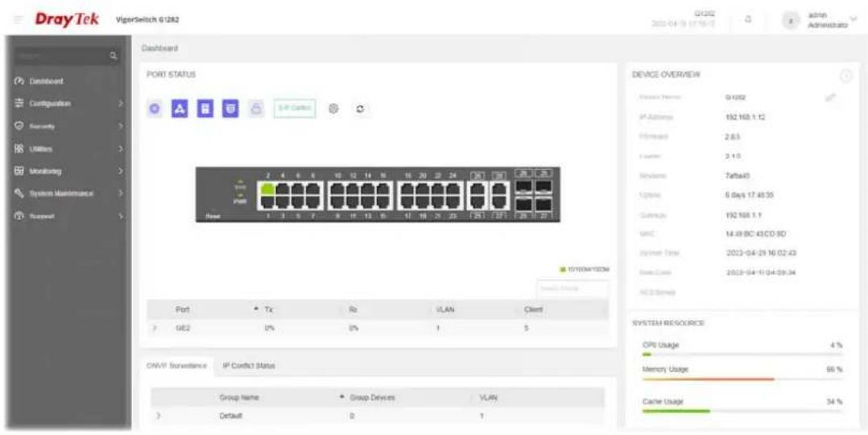Click the PORT STATUS heading
The width and height of the screenshot is (868, 435).
click(x=171, y=73)
